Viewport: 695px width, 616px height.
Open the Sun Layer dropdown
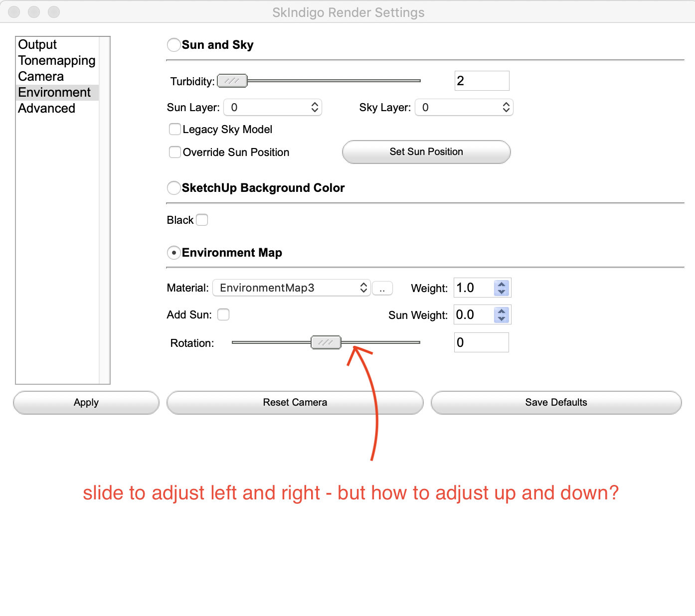[273, 108]
